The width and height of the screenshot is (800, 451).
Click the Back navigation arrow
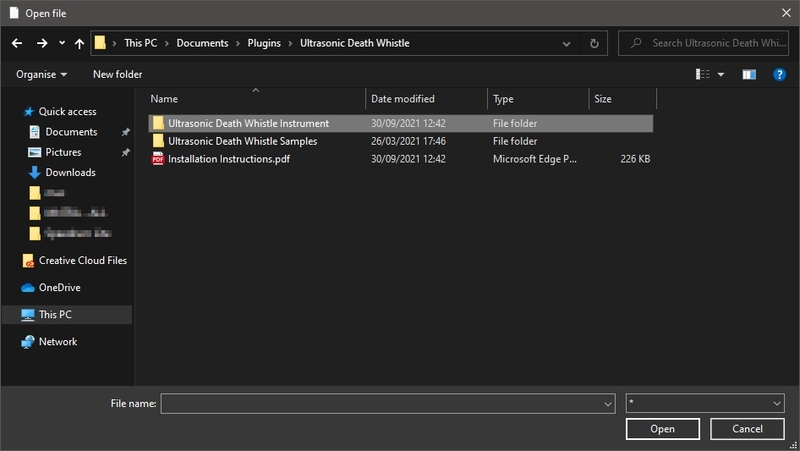(16, 43)
